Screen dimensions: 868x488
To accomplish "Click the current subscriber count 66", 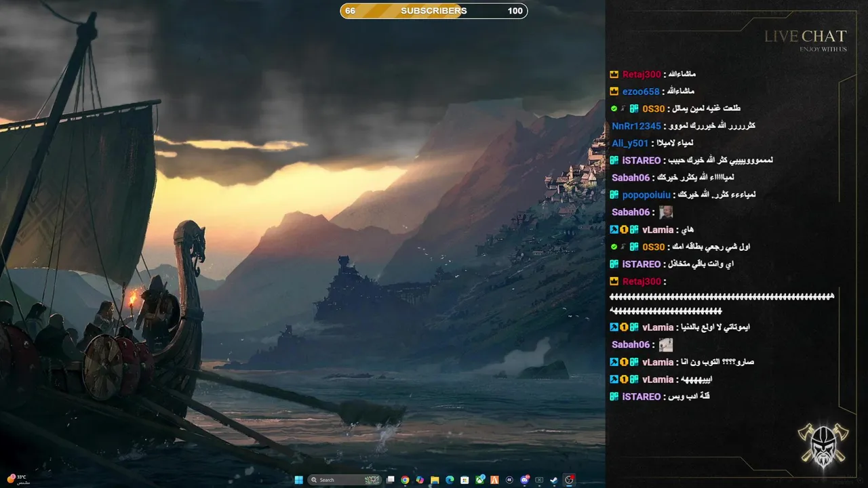I will tap(350, 11).
